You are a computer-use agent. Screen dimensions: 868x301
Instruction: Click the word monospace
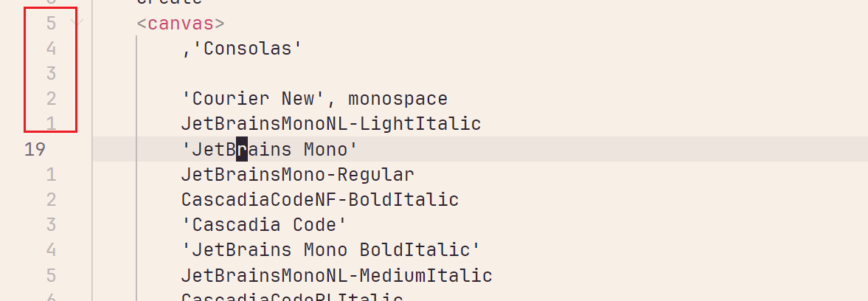[397, 99]
